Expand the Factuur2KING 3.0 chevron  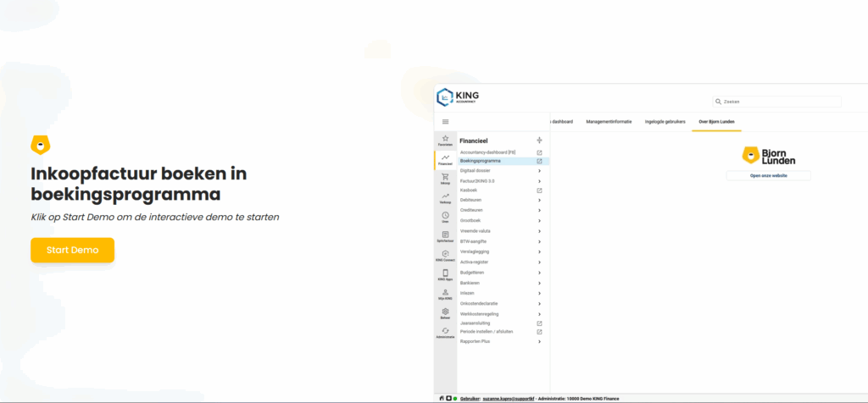tap(539, 181)
